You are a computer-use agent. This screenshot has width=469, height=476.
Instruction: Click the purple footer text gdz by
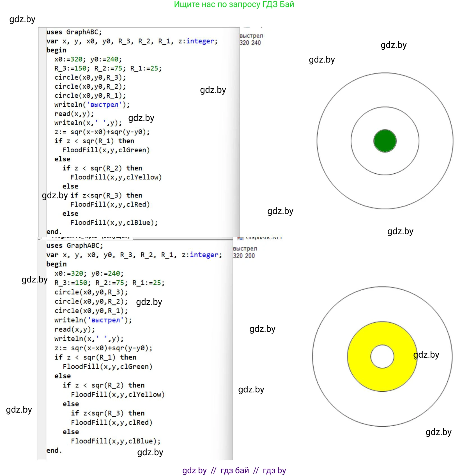194,470
